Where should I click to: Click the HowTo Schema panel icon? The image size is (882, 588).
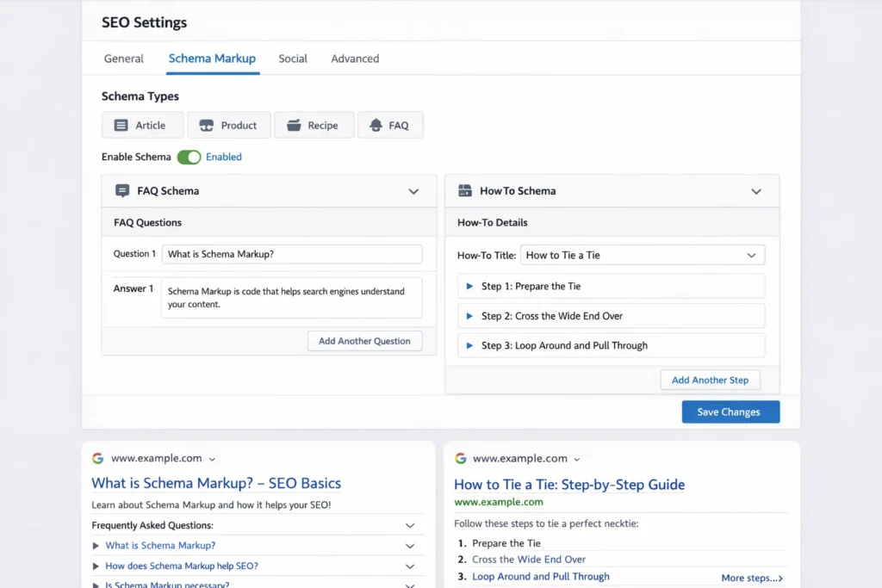click(x=465, y=191)
